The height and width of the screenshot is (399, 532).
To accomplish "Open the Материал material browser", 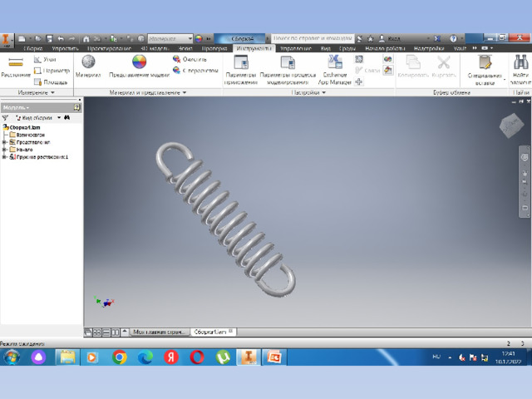I will click(88, 66).
